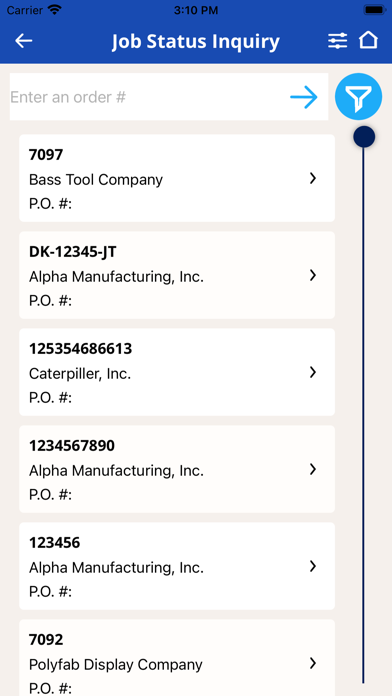Go to home via house icon
Image resolution: width=392 pixels, height=696 pixels.
pyautogui.click(x=368, y=40)
